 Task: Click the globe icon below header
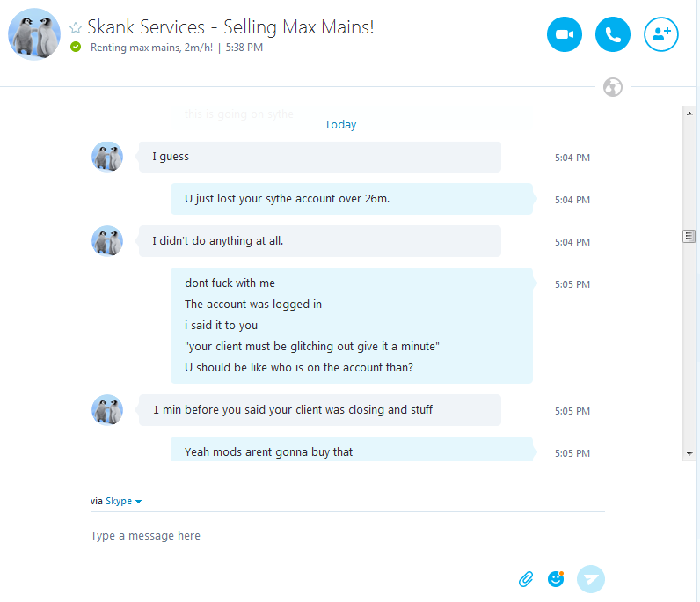click(613, 87)
